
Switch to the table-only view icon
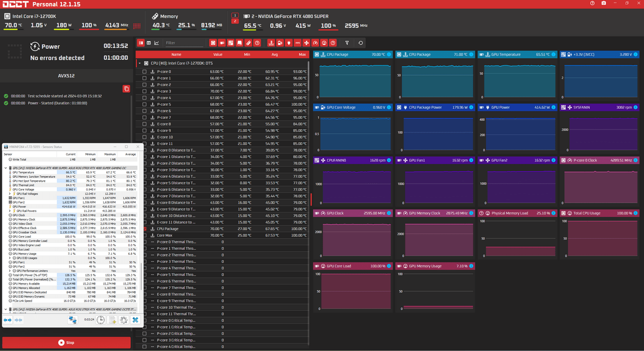[x=149, y=43]
